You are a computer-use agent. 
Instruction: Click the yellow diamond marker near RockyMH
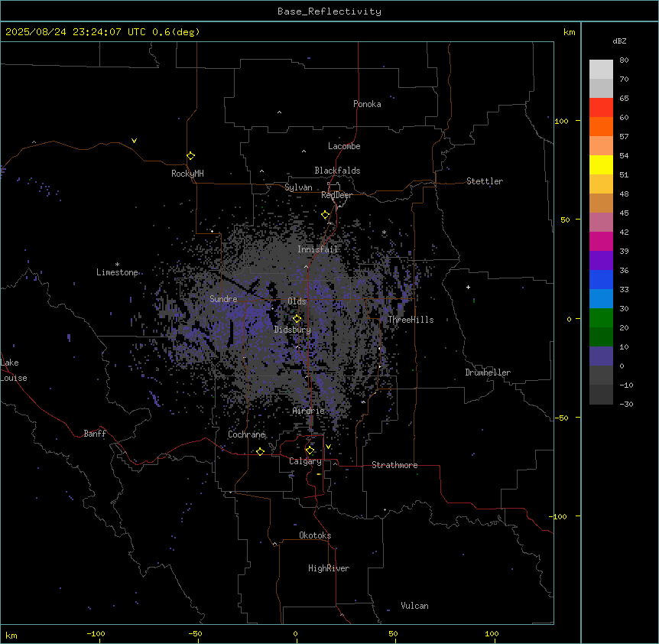(x=191, y=155)
